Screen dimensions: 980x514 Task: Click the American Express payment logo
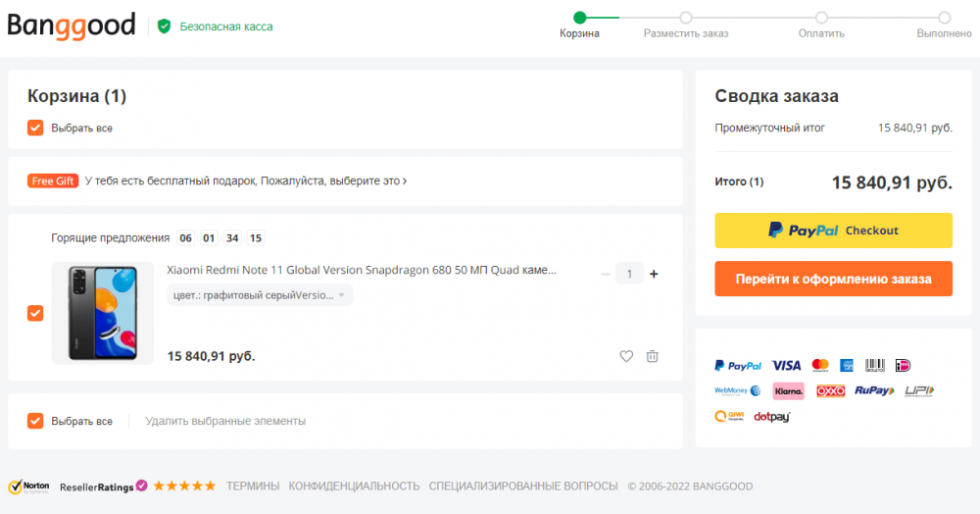point(847,365)
